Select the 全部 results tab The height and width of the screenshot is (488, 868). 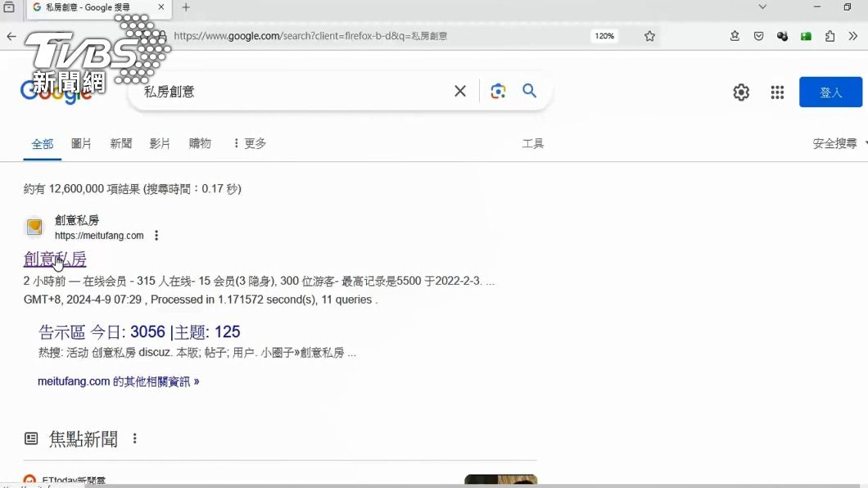pyautogui.click(x=42, y=144)
